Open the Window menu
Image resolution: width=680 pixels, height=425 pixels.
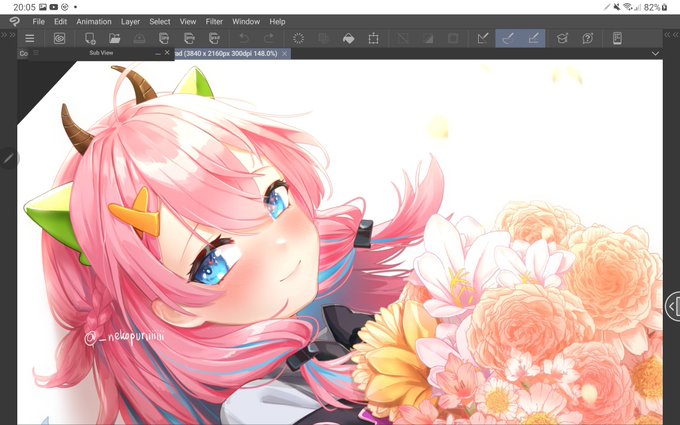tap(246, 21)
